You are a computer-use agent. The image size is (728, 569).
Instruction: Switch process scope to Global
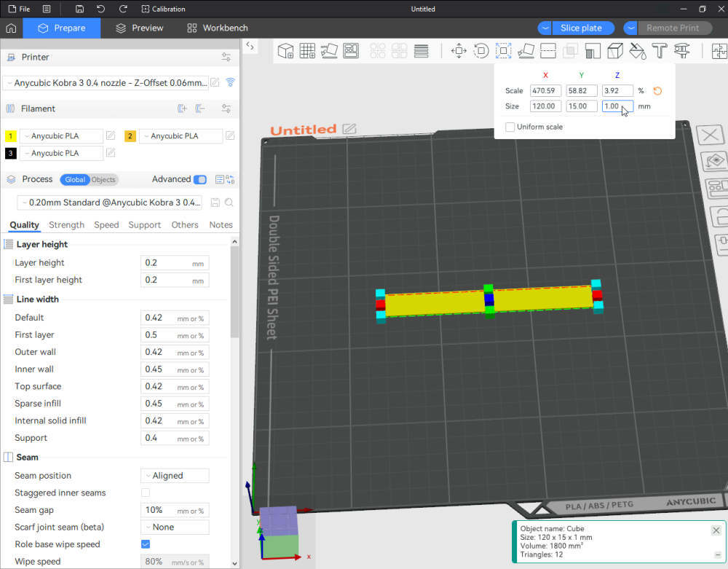point(75,180)
